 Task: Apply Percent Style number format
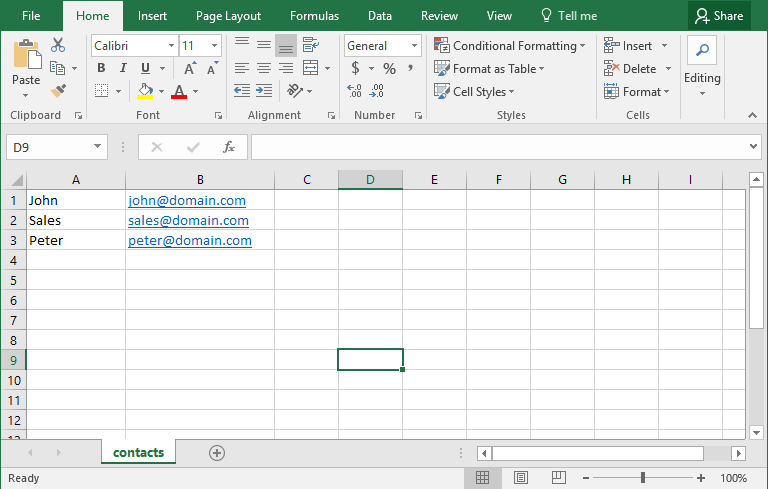tap(389, 68)
